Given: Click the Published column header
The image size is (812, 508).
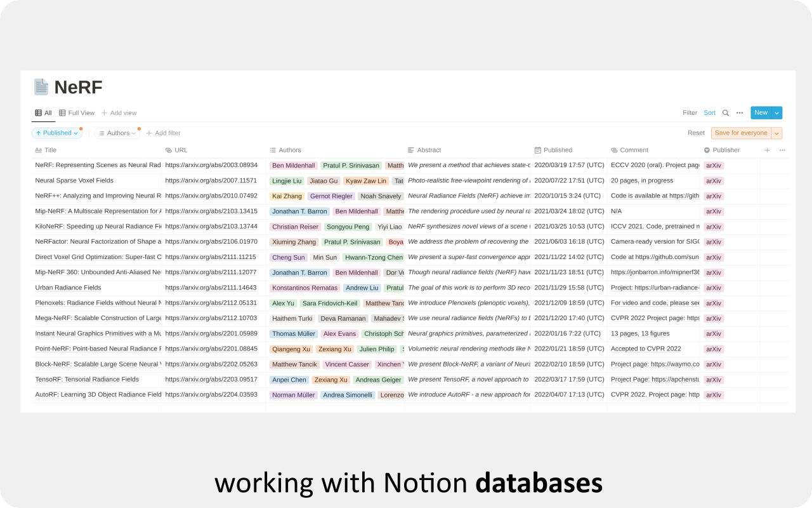Looking at the screenshot, I should tap(553, 150).
